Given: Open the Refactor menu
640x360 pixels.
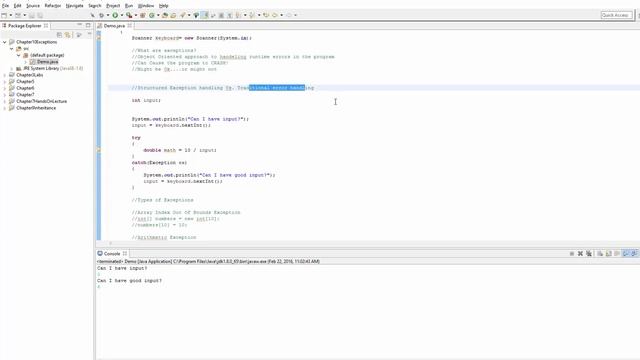Looking at the screenshot, I should [x=53, y=6].
